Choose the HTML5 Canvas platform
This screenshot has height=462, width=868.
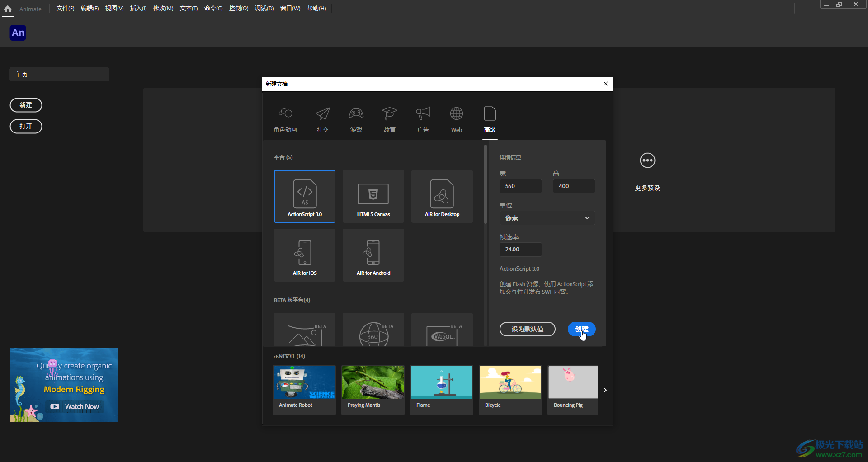373,196
